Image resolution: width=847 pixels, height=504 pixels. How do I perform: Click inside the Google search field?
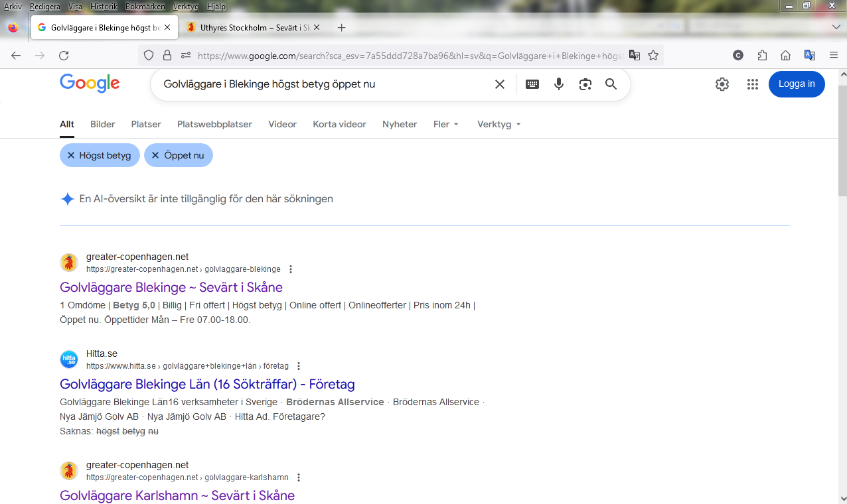pyautogui.click(x=319, y=84)
